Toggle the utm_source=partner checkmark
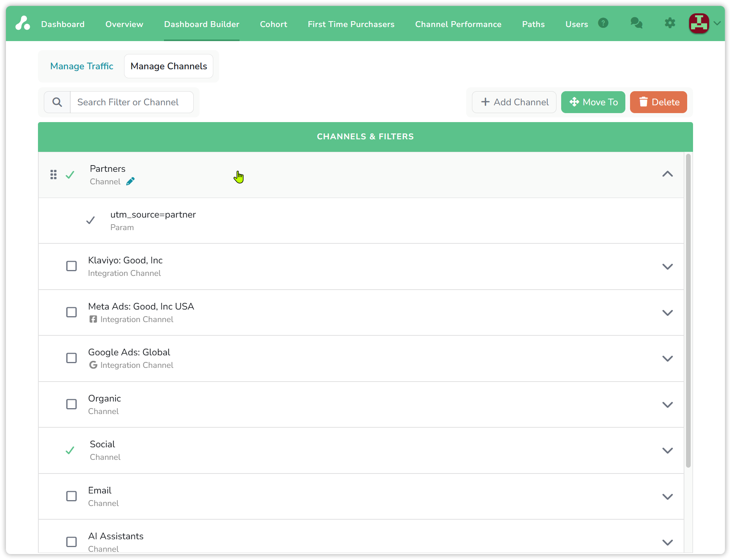 [x=90, y=220]
